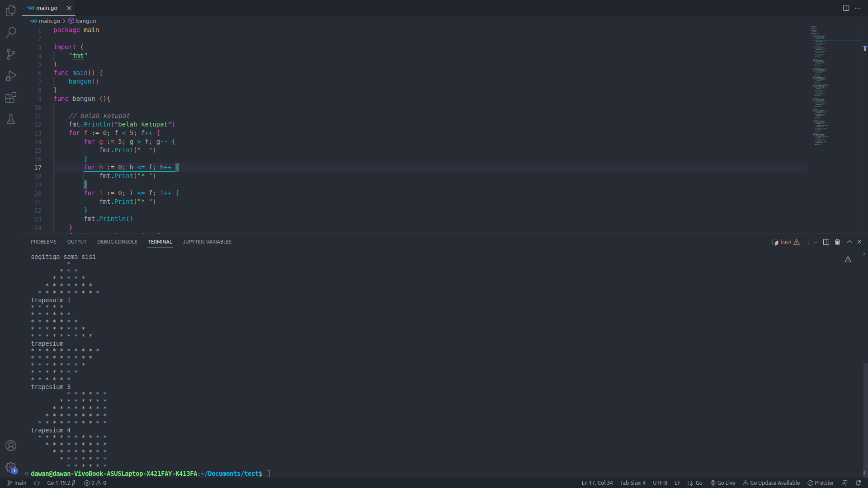The width and height of the screenshot is (868, 488).
Task: Toggle Prettier formatter status item
Action: coord(821,483)
